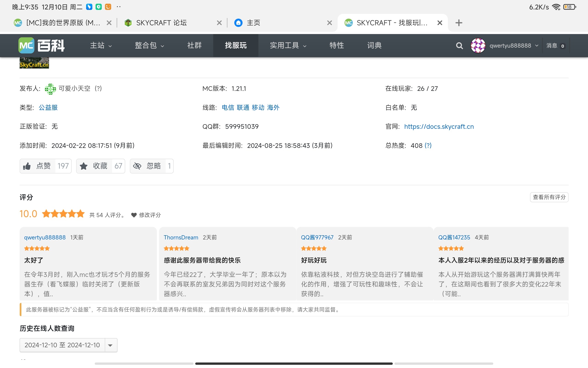The width and height of the screenshot is (588, 368).
Task: Tap the Wi-Fi status icon
Action: point(556,7)
